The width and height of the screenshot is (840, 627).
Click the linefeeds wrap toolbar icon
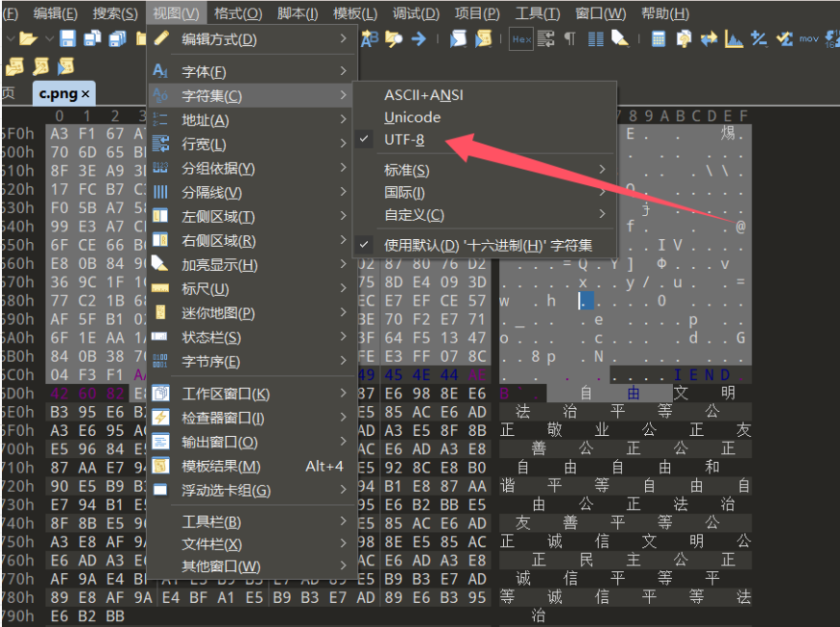pyautogui.click(x=546, y=38)
